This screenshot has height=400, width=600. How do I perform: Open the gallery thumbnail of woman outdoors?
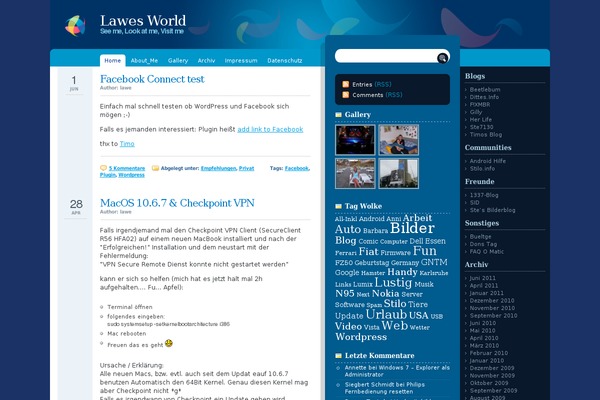355,173
